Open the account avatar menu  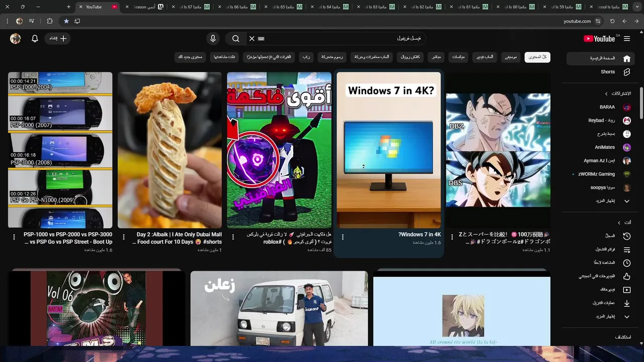click(x=16, y=39)
